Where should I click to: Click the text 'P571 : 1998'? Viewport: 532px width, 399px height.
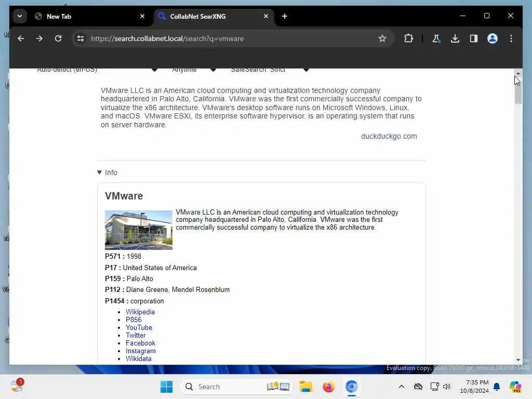pos(123,257)
